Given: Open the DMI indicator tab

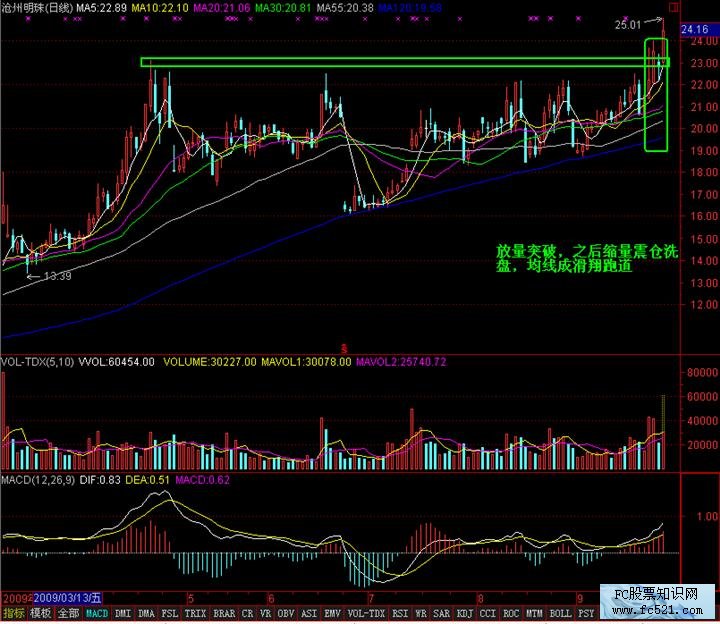Looking at the screenshot, I should 123,613.
